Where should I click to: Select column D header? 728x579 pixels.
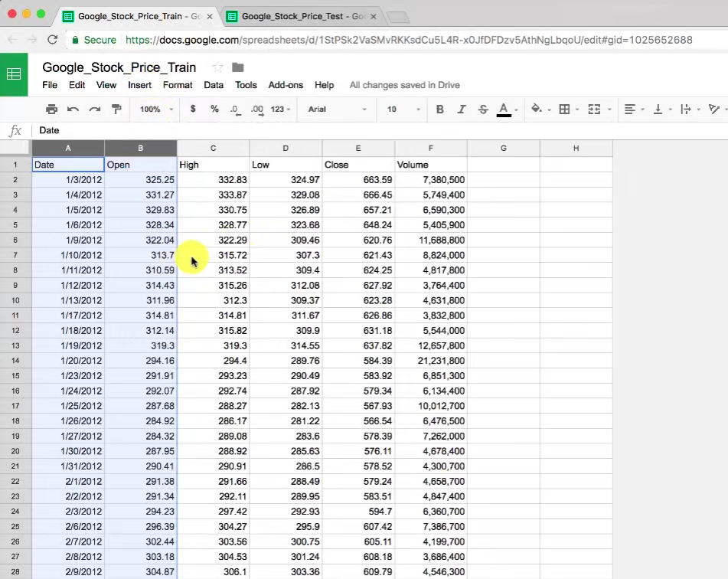click(286, 148)
